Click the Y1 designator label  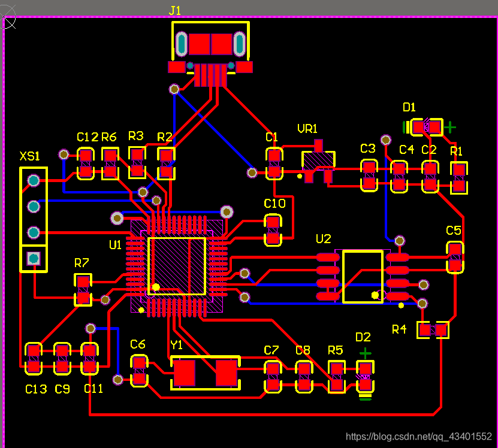pyautogui.click(x=176, y=345)
